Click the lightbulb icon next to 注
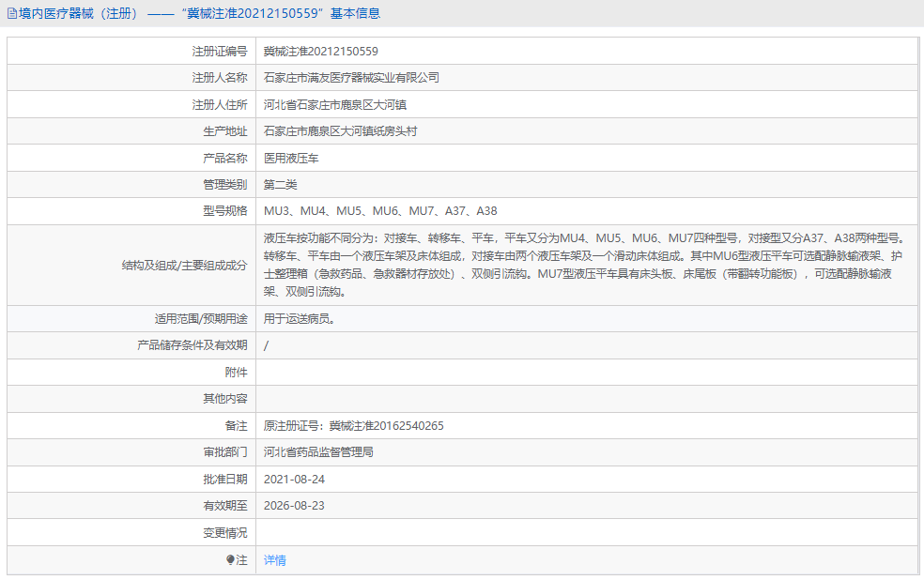 click(230, 560)
